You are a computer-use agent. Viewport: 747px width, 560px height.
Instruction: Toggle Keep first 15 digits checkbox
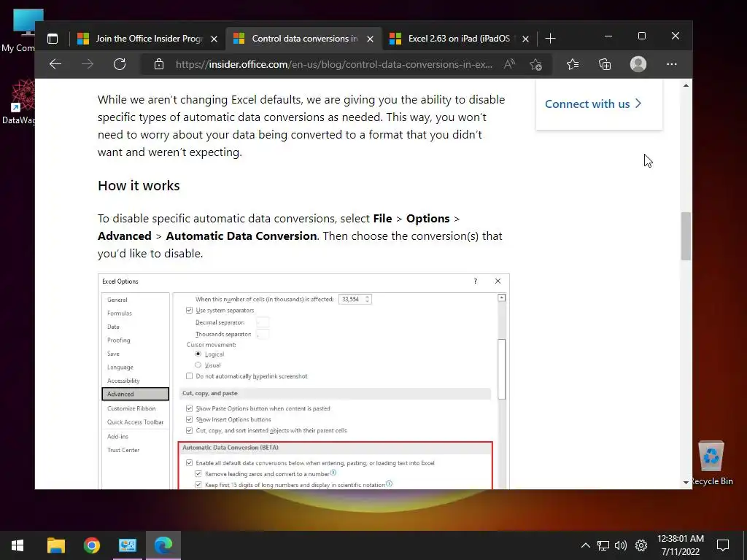(x=198, y=485)
